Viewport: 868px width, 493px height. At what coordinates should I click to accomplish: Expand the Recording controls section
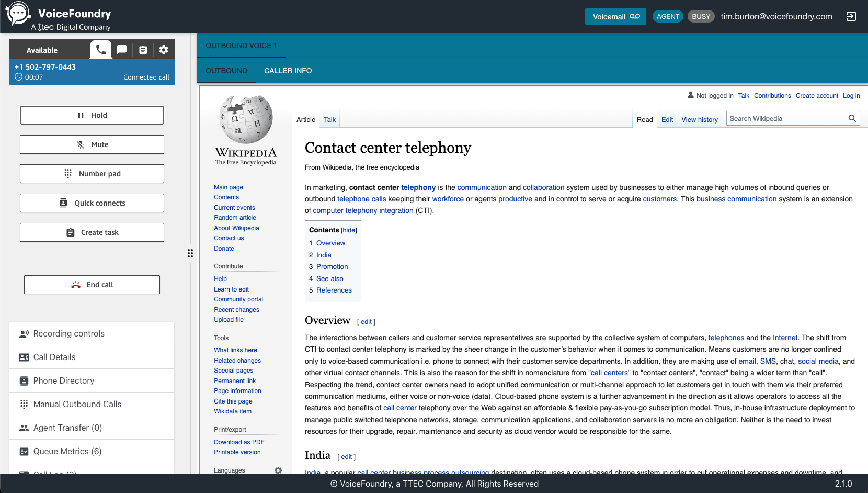(x=92, y=334)
